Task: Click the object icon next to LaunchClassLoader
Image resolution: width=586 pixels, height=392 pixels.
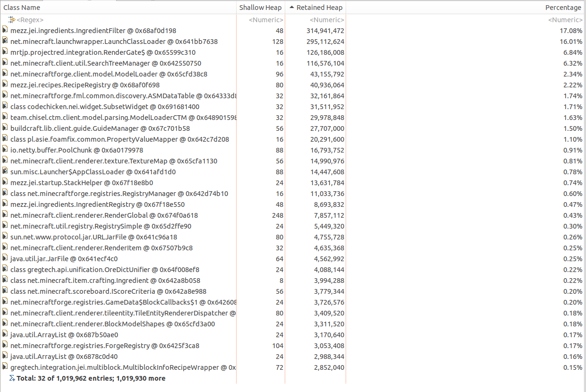Action: point(5,41)
